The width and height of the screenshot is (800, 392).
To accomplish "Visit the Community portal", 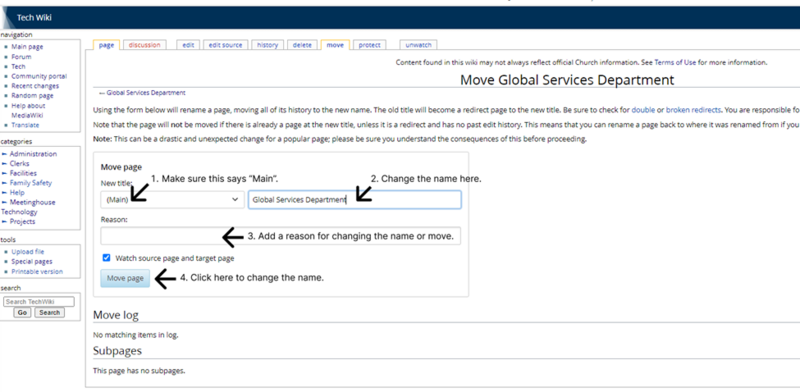I will click(39, 76).
